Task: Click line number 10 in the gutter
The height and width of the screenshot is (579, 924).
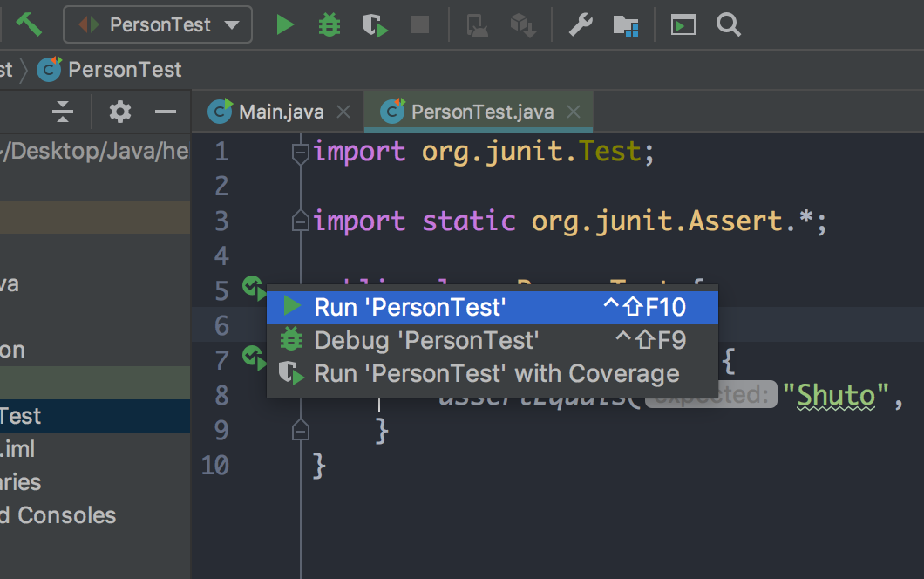Action: [x=215, y=465]
